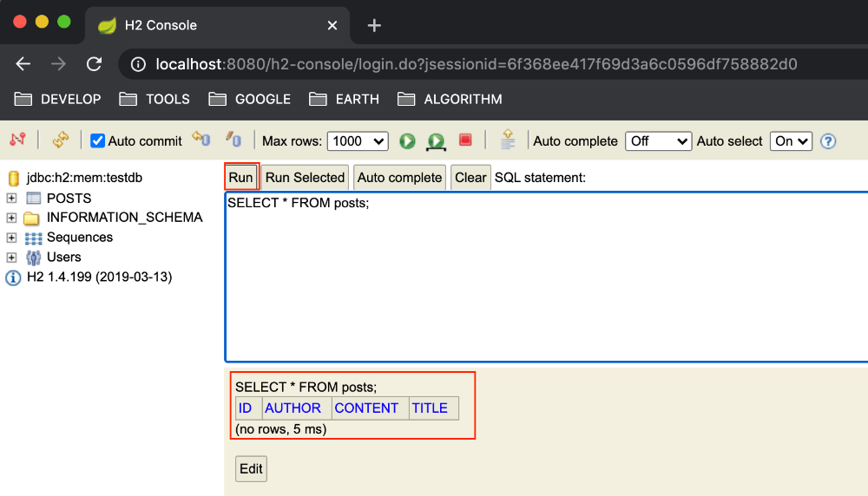868x496 pixels.
Task: Click the "(no rows, 5 ms)" result text
Action: (x=280, y=429)
